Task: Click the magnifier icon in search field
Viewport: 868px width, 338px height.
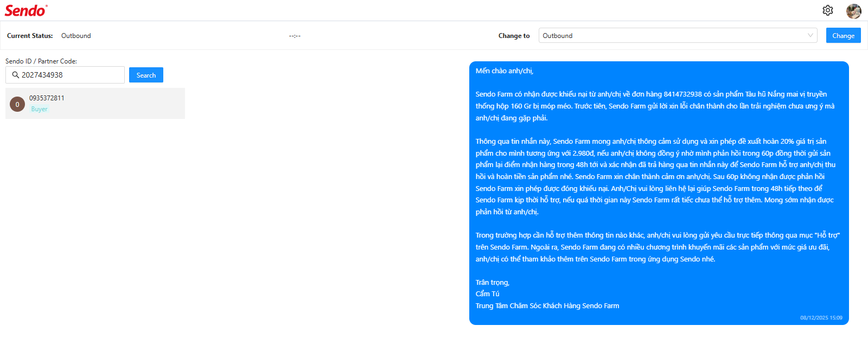Action: coord(15,75)
